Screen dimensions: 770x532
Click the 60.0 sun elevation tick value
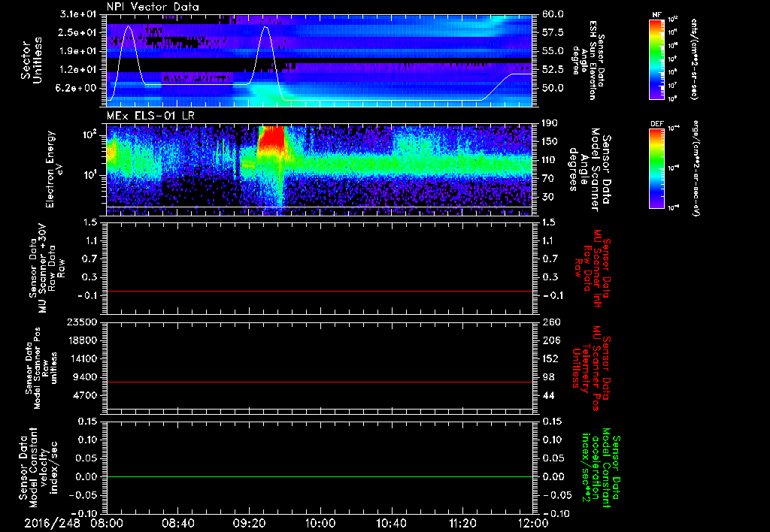553,14
